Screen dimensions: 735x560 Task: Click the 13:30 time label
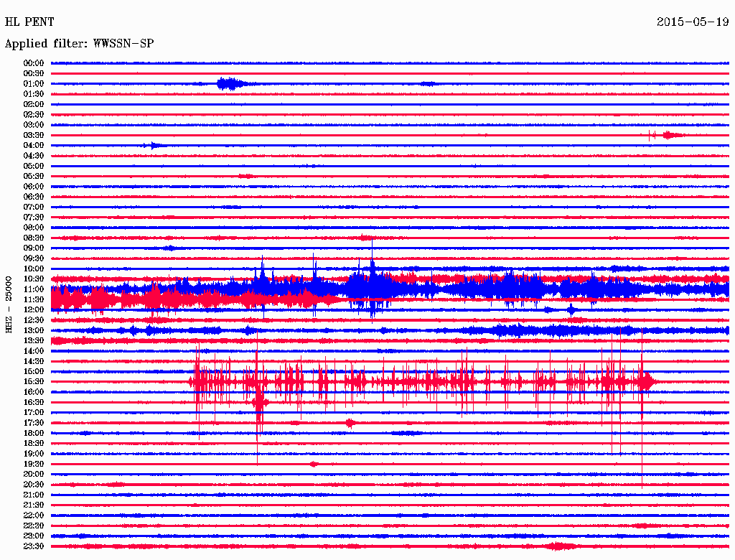pyautogui.click(x=34, y=341)
